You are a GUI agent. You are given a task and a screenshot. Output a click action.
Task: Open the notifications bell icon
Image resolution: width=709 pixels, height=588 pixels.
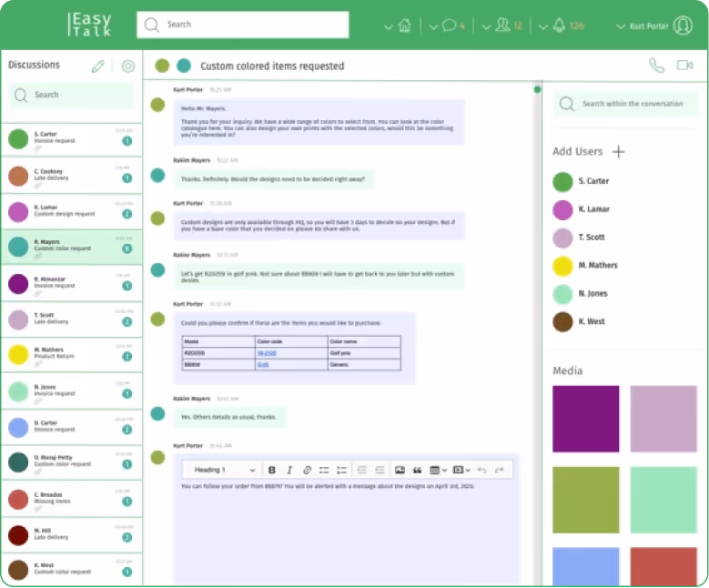click(x=556, y=25)
